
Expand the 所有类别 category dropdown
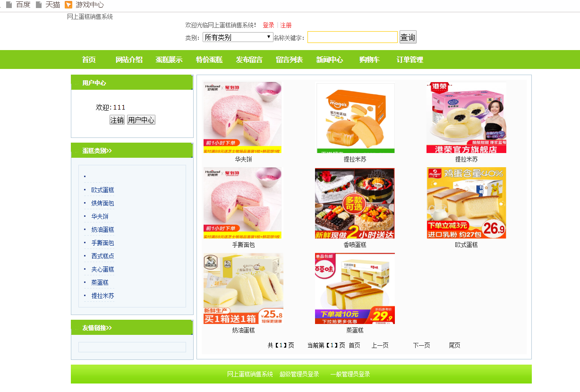click(x=238, y=37)
